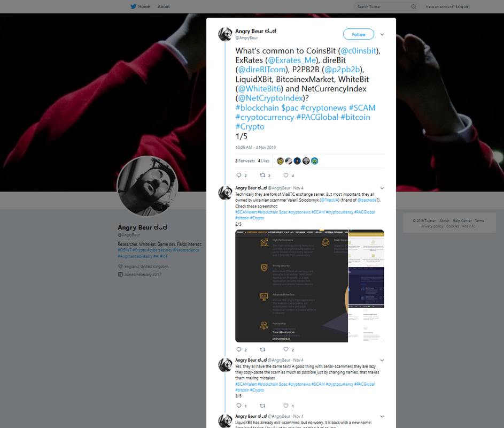Screen dimensions: 504x428
Task: Open the #Neuroscience hashtag in bio
Action: [186, 250]
